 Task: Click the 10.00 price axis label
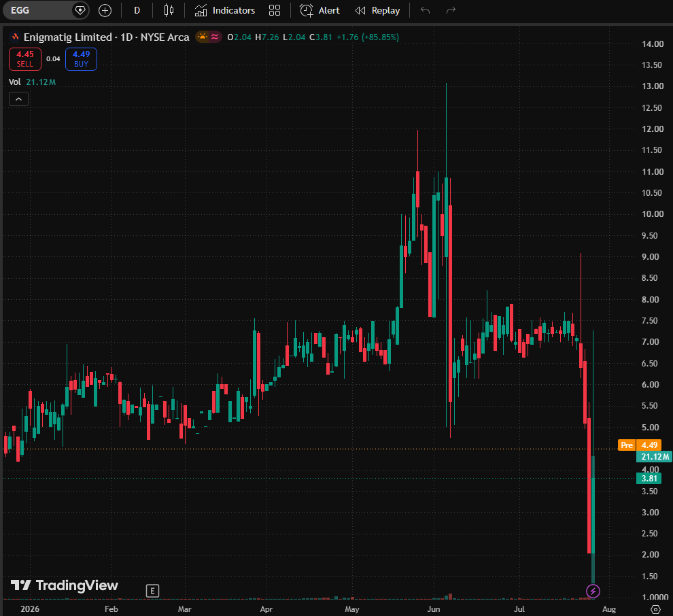653,213
